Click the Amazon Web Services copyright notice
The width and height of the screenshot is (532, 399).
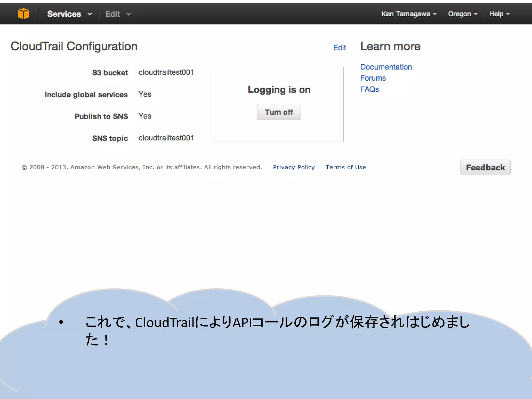(142, 167)
